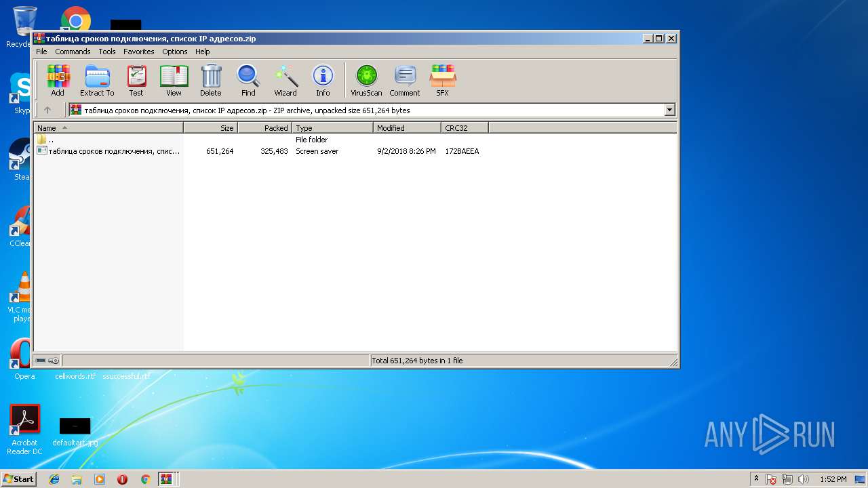Open Windows Media Player taskbar icon
This screenshot has height=488, width=868.
click(100, 479)
